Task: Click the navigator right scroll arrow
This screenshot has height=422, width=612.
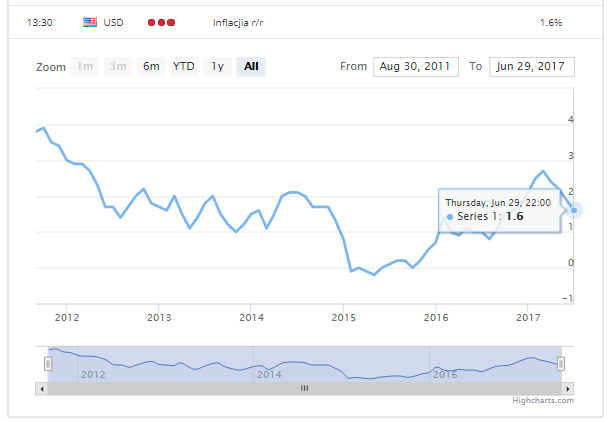Action: click(568, 388)
